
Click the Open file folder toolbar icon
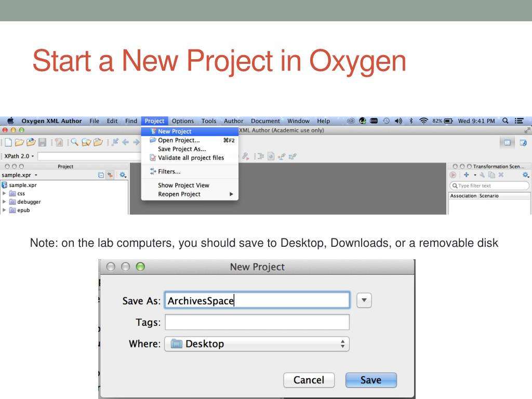19,142
